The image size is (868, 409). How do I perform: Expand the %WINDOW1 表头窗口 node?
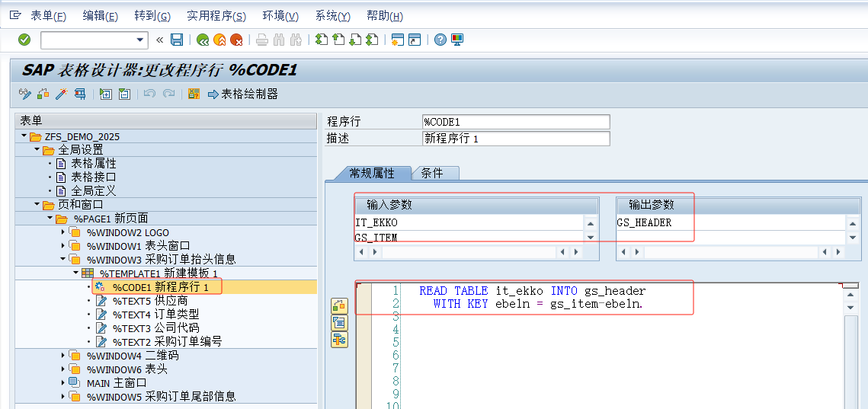(x=62, y=246)
